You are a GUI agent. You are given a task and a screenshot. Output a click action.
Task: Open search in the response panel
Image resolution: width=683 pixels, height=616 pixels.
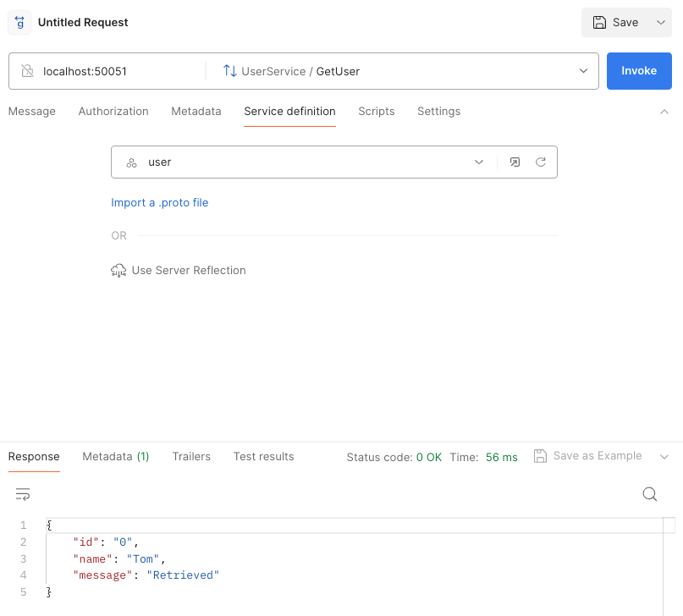click(649, 493)
